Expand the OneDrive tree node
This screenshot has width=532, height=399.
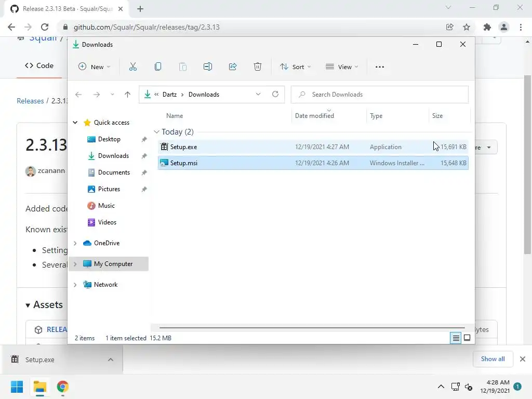pos(75,243)
